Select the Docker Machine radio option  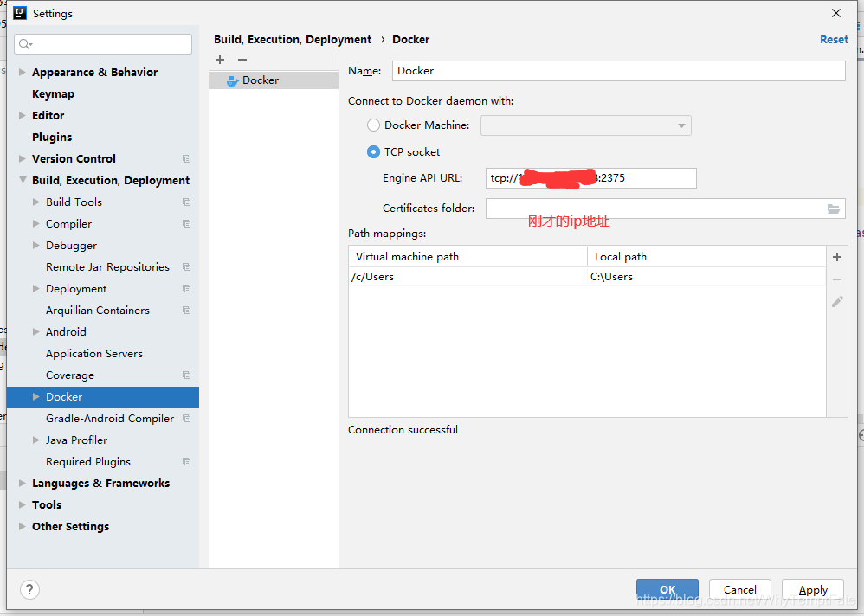pyautogui.click(x=374, y=125)
